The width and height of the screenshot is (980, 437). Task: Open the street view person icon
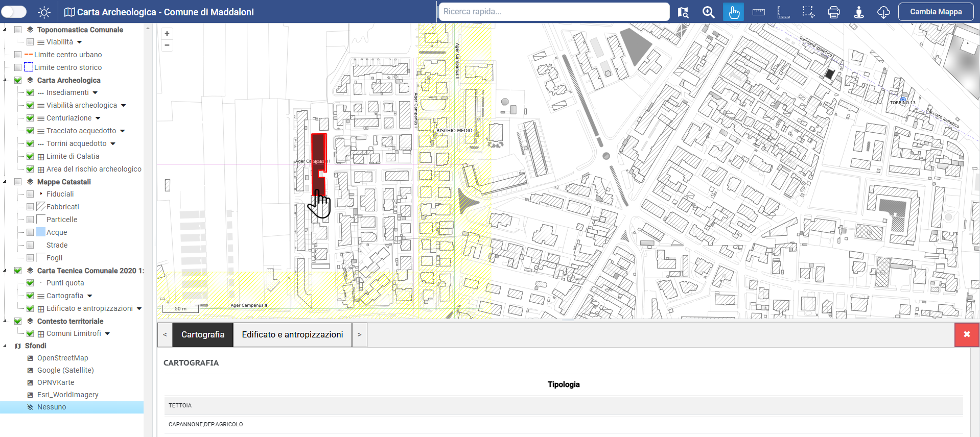point(859,12)
